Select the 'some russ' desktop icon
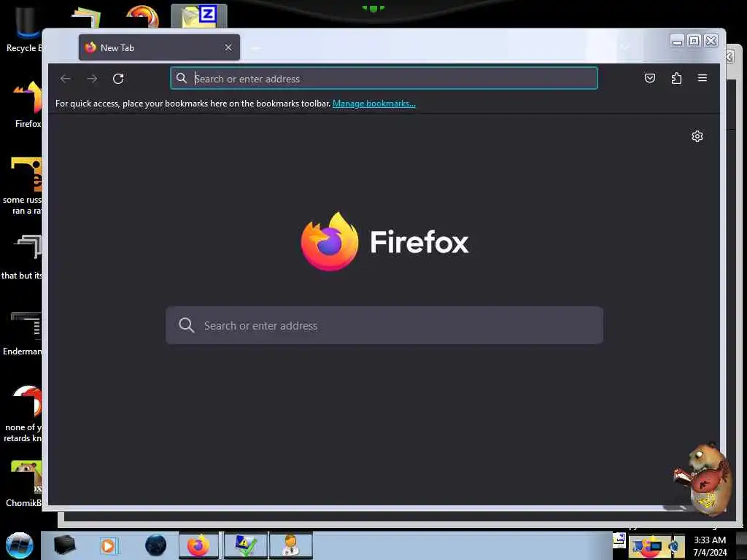The height and width of the screenshot is (560, 747). [23, 186]
